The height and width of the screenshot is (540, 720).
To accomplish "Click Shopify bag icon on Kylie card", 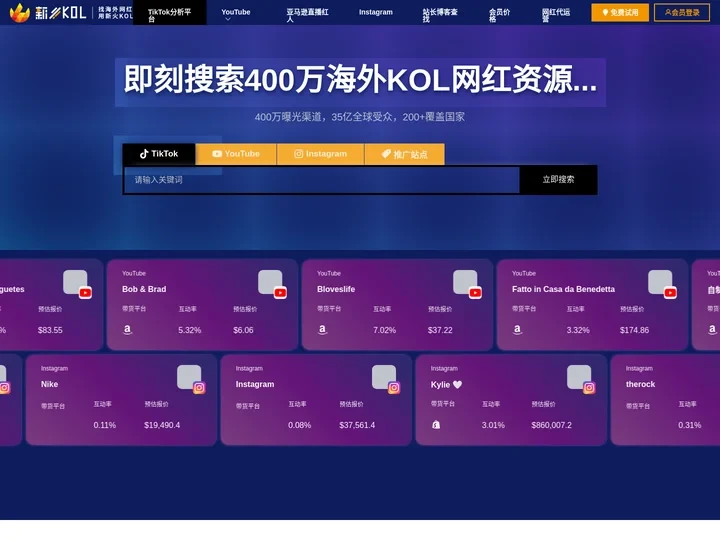I will pyautogui.click(x=436, y=425).
